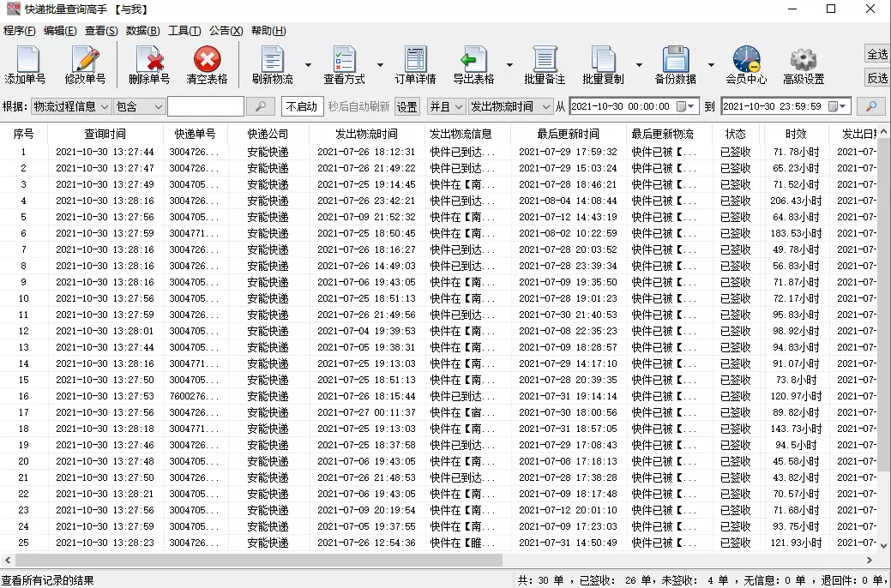
Task: Click the 备份数据 floppy disk icon
Action: point(675,59)
